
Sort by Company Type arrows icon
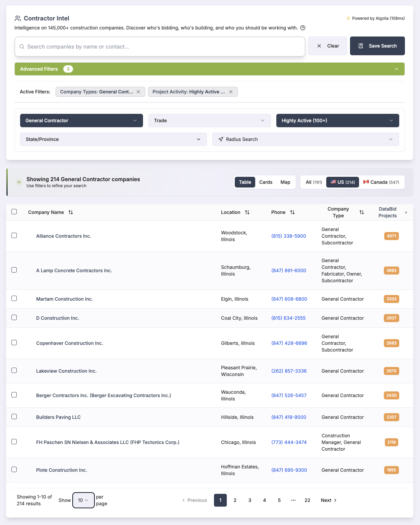click(362, 212)
